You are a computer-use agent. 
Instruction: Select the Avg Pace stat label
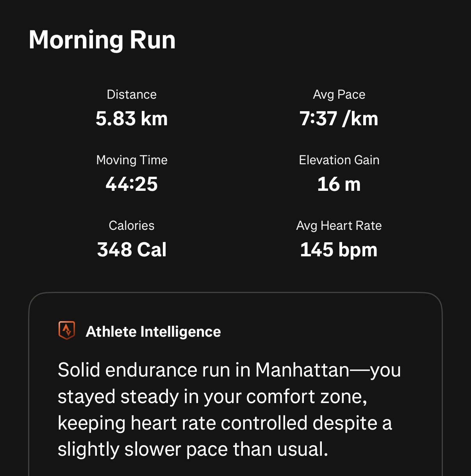tap(339, 94)
